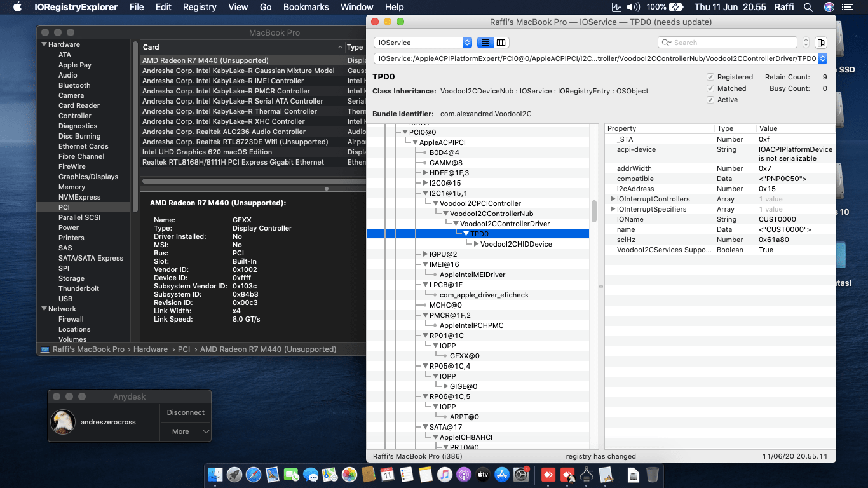Select Graphics/Displays in System Information sidebar

click(x=88, y=177)
